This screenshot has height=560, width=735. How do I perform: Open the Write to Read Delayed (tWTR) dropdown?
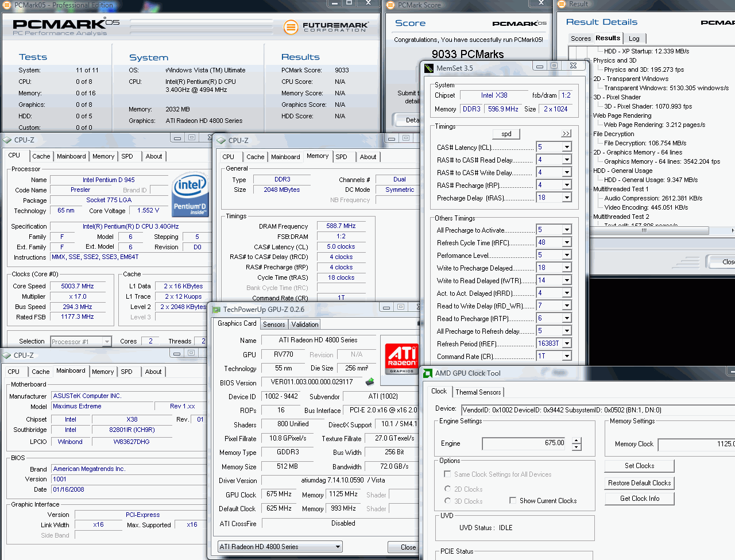[567, 280]
